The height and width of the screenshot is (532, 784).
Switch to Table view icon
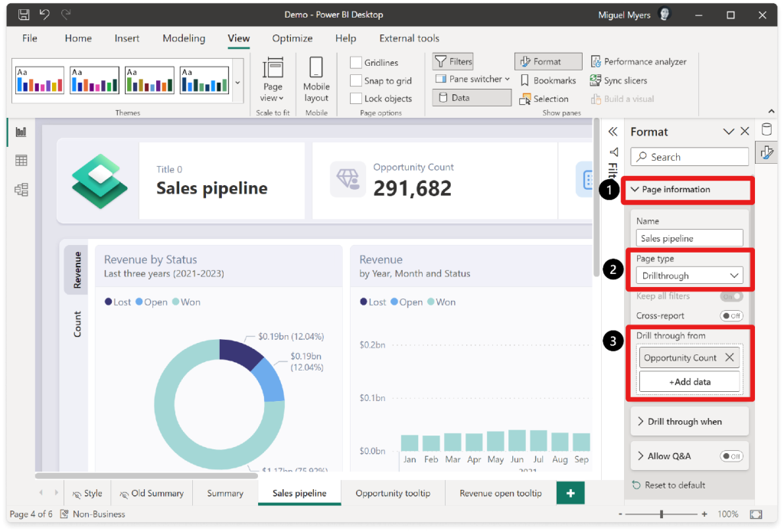(21, 161)
